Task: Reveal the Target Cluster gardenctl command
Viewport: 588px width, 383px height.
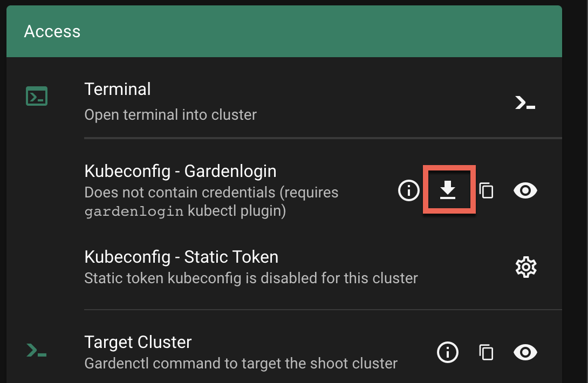Action: point(525,352)
